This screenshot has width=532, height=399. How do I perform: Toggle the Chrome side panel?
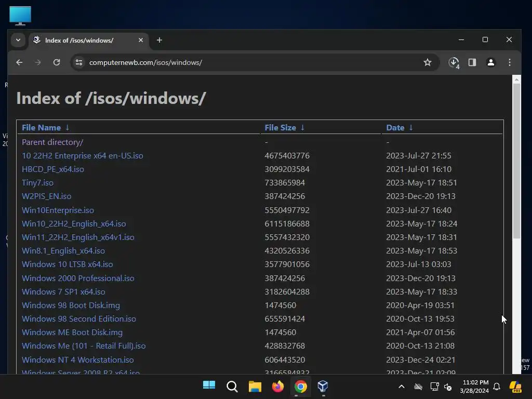pyautogui.click(x=472, y=62)
